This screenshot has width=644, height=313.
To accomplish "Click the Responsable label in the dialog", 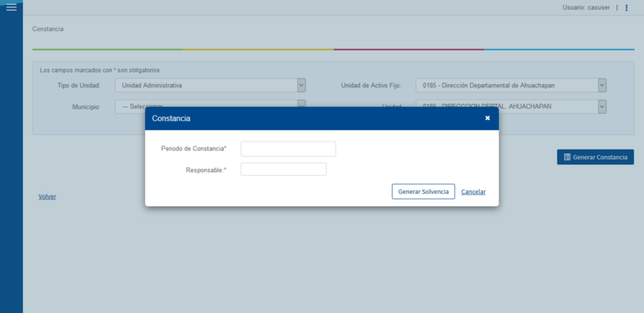I will pyautogui.click(x=207, y=170).
